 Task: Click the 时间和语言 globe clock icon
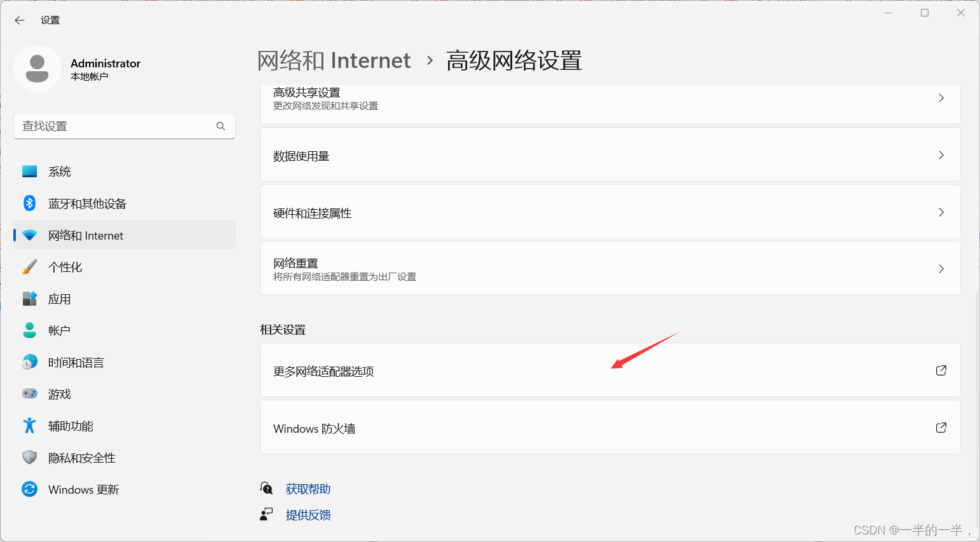[x=29, y=362]
